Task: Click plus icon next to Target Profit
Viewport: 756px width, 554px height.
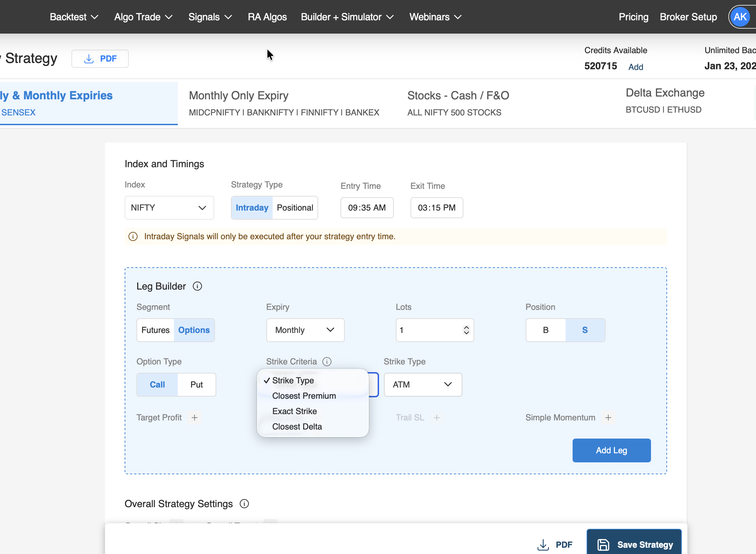Action: pyautogui.click(x=195, y=417)
